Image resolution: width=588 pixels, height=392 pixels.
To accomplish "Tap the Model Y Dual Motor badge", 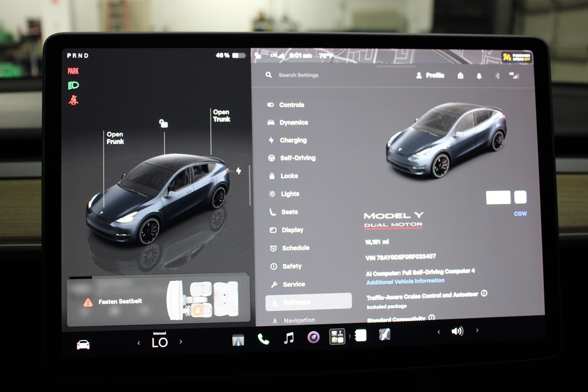I will [x=394, y=220].
